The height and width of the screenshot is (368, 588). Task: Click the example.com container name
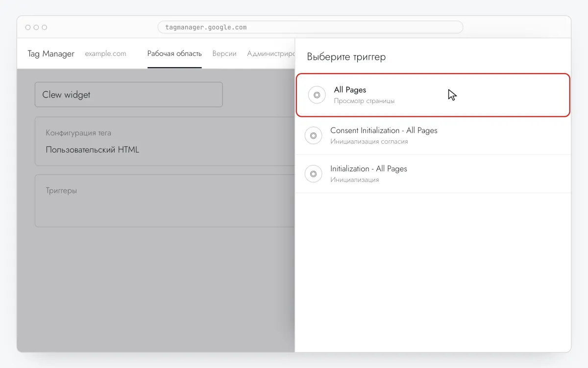(105, 54)
